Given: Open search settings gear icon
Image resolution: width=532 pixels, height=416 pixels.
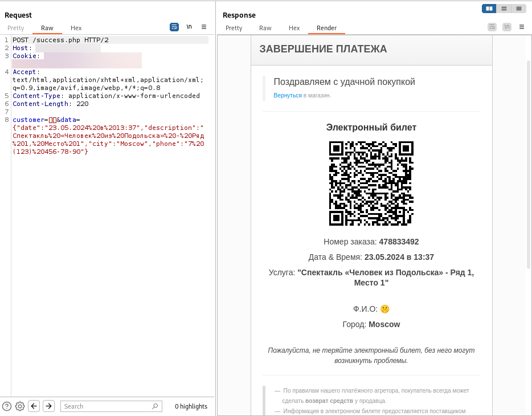Looking at the screenshot, I should (x=20, y=406).
